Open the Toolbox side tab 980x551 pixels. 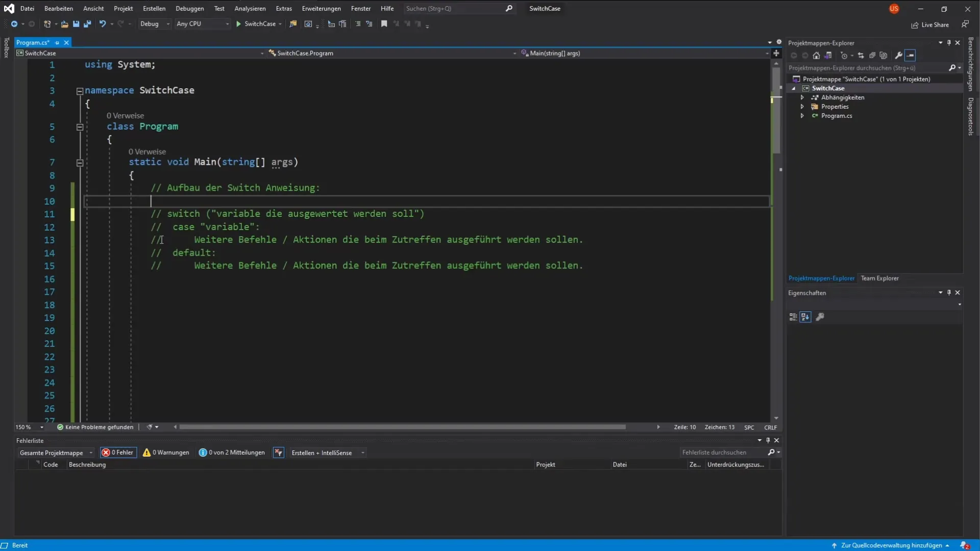[6, 48]
